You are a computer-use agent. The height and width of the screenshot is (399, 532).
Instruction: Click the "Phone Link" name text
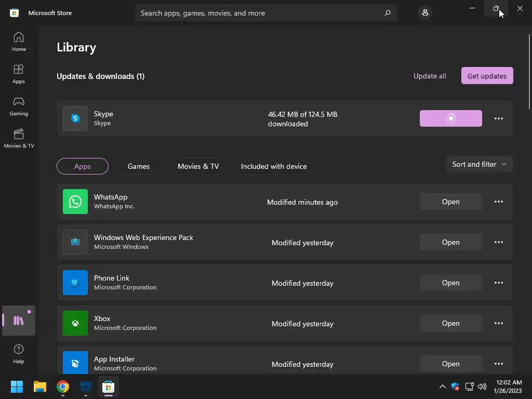point(112,278)
